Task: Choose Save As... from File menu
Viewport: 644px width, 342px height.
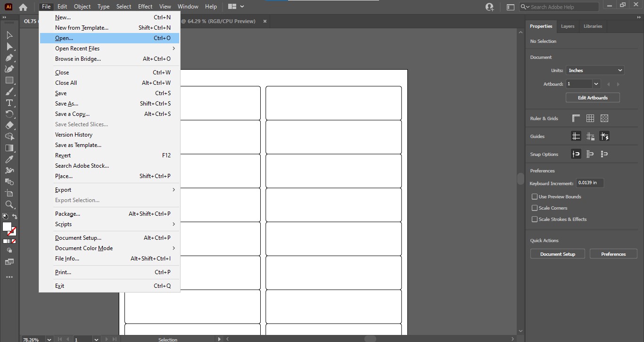Action: [x=109, y=104]
